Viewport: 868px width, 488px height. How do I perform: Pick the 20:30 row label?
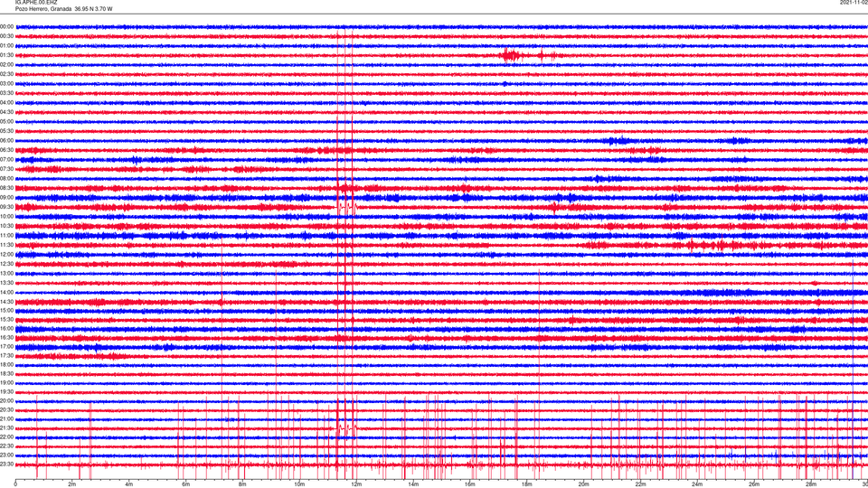7,410
